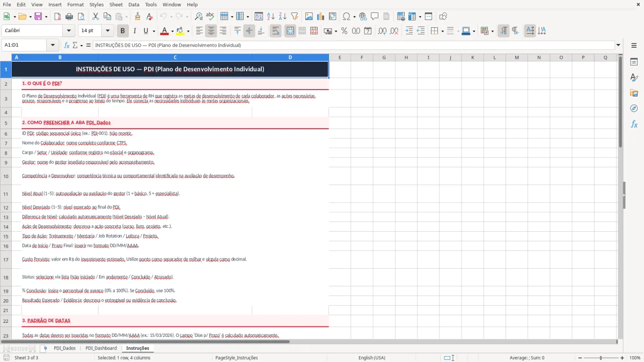
Task: Click the Insert Chart icon
Action: point(321,17)
